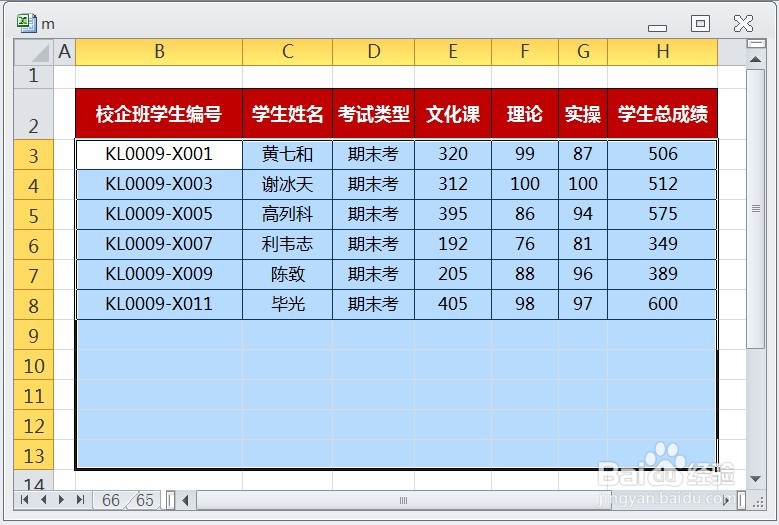Select total score cell 349
The image size is (779, 525).
[663, 244]
